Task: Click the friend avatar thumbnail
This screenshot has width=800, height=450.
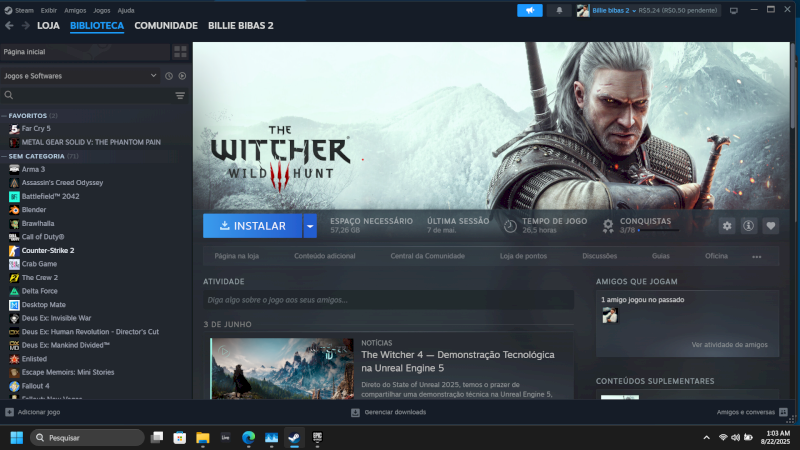Action: point(610,315)
